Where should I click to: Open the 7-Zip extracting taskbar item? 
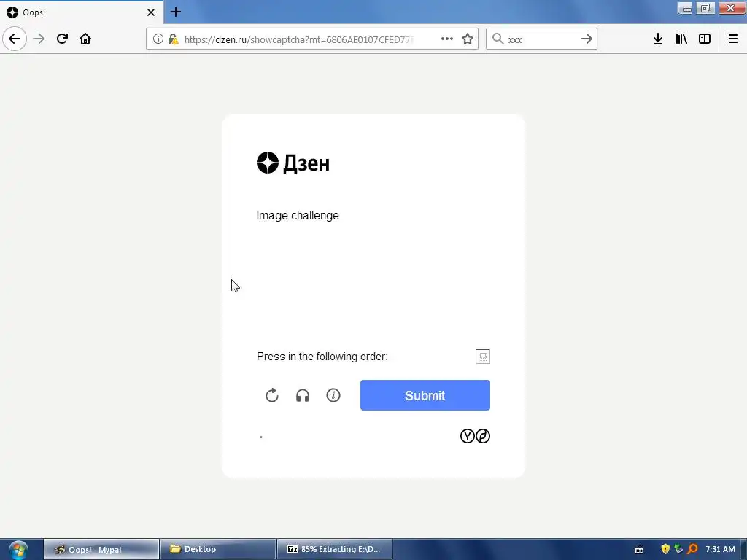point(334,549)
